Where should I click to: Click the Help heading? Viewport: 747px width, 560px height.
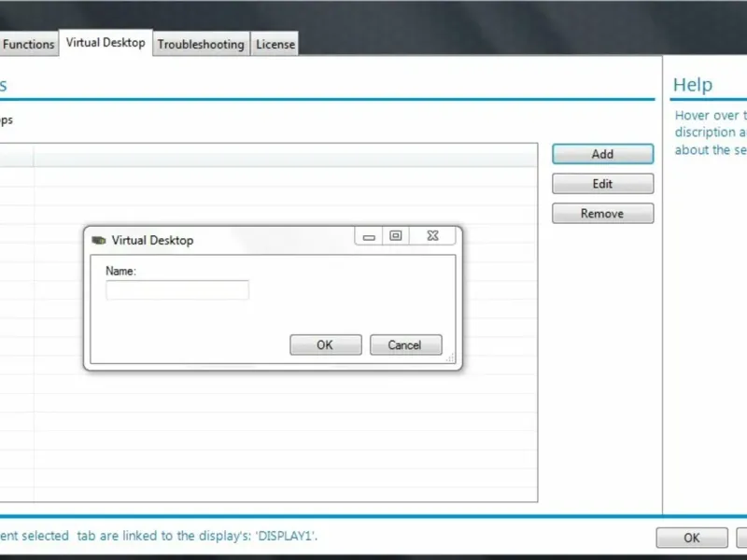693,85
